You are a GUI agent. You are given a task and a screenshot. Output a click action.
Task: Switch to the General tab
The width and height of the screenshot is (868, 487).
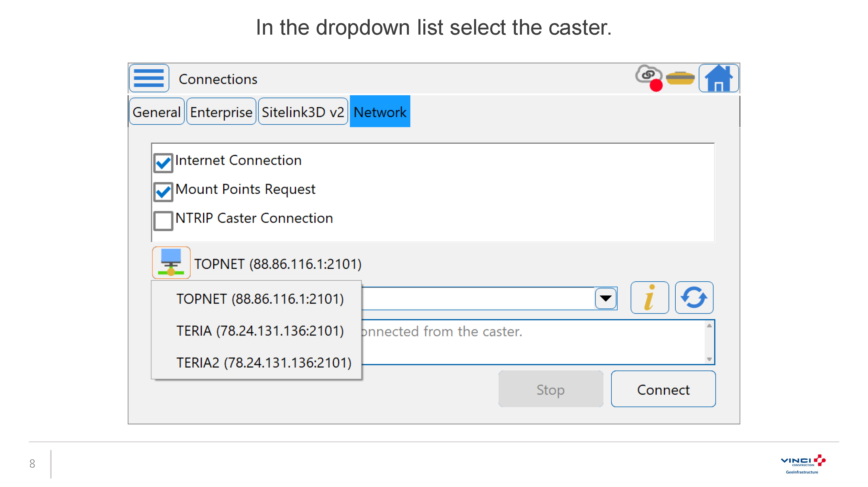[157, 112]
